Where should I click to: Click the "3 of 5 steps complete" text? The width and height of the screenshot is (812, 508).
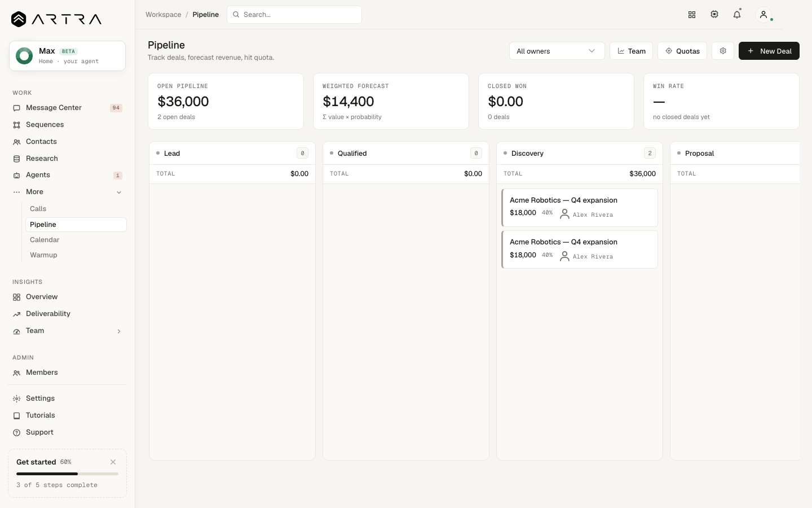pyautogui.click(x=57, y=485)
